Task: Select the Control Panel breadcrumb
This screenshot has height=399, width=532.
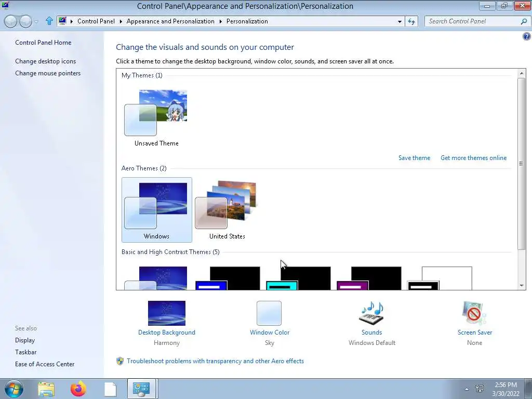Action: 96,21
